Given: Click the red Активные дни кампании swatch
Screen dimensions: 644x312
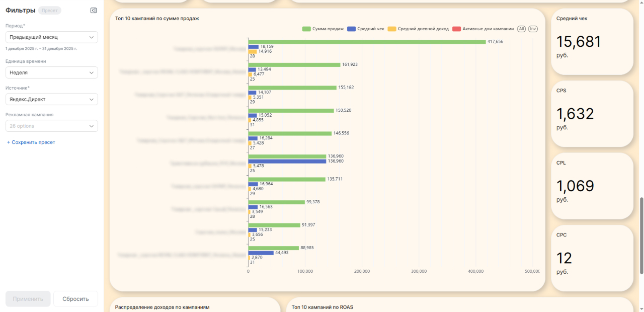Looking at the screenshot, I should (x=457, y=29).
